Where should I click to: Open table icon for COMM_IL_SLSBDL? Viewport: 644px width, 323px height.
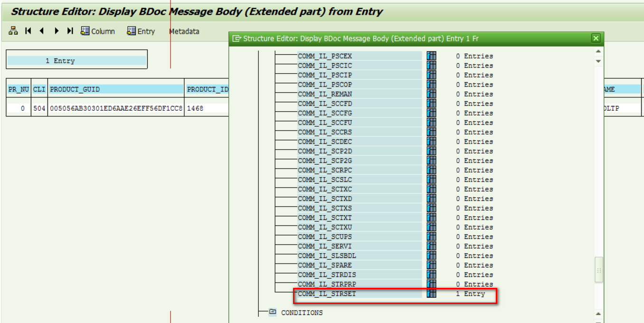[431, 256]
